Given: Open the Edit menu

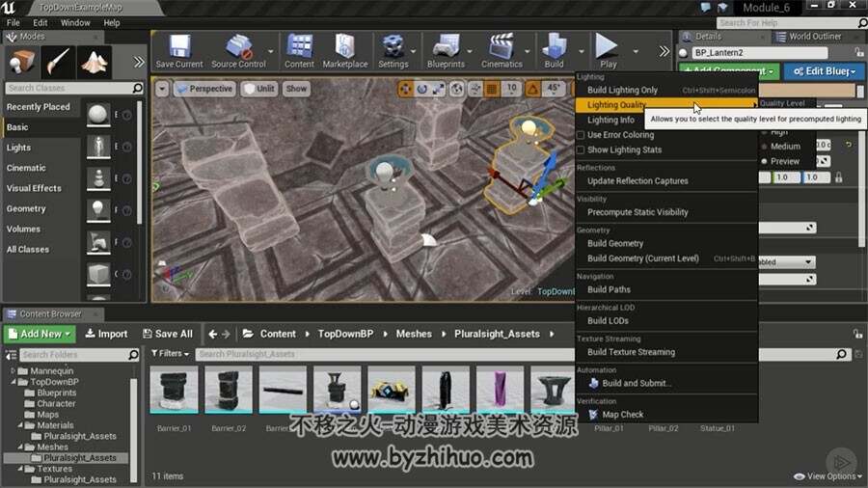Looking at the screenshot, I should 40,23.
